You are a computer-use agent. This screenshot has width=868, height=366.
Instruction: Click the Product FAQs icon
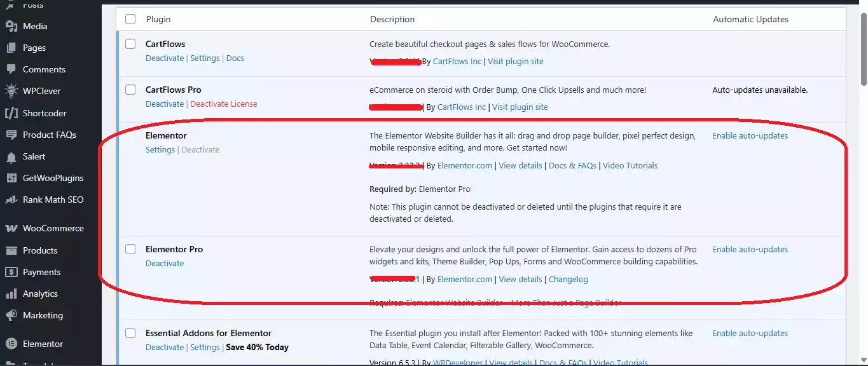pyautogui.click(x=11, y=135)
